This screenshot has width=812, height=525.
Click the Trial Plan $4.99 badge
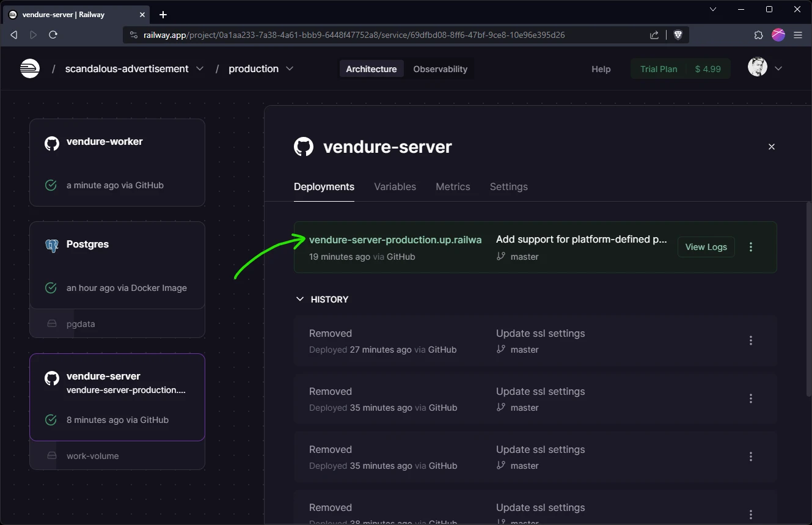click(x=680, y=69)
